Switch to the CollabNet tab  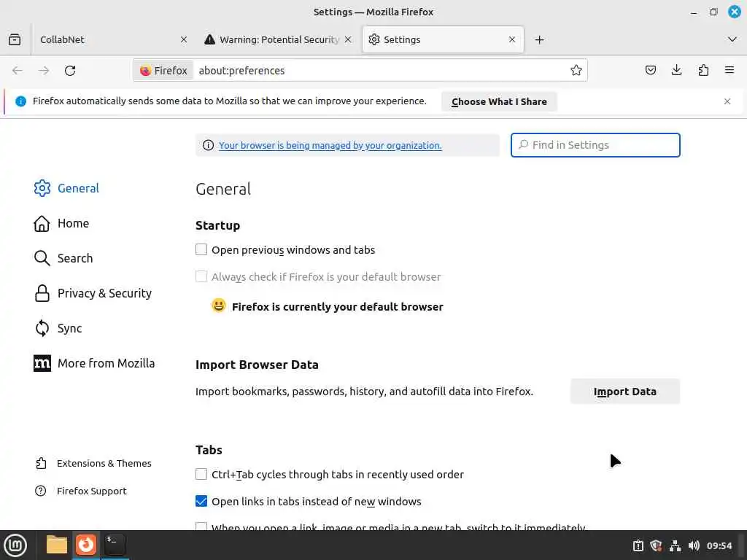pos(113,39)
